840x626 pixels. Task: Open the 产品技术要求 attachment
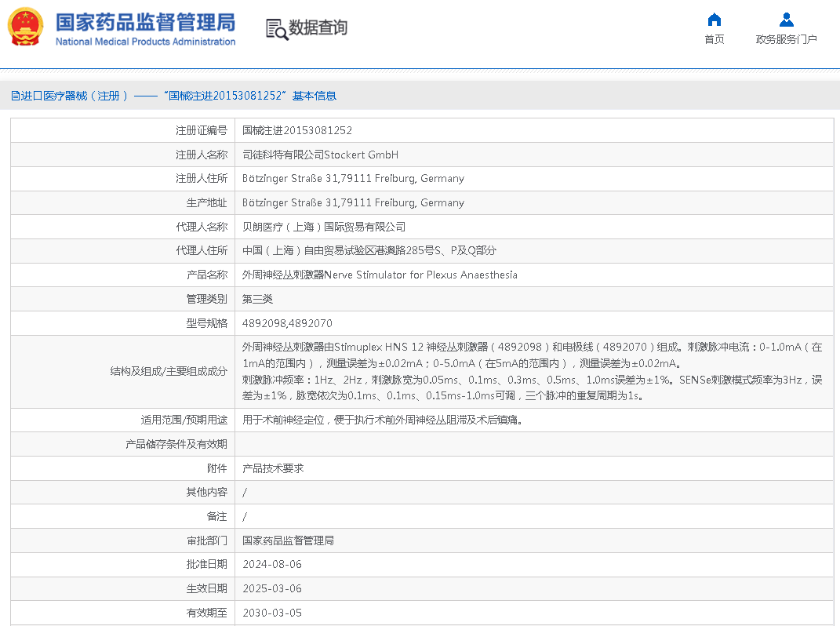tap(272, 468)
